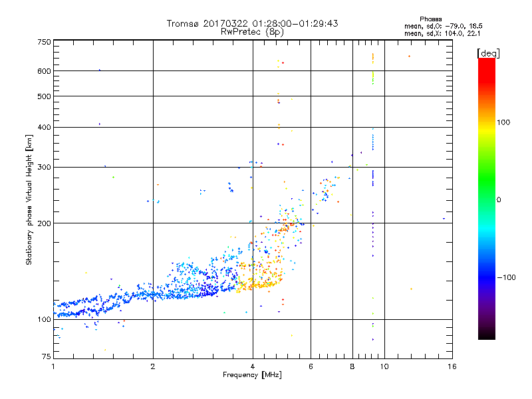Click the plot title 'Tromsø 20170322 01:28:00-01:29:43'
This screenshot has height=399, width=532.
252,23
